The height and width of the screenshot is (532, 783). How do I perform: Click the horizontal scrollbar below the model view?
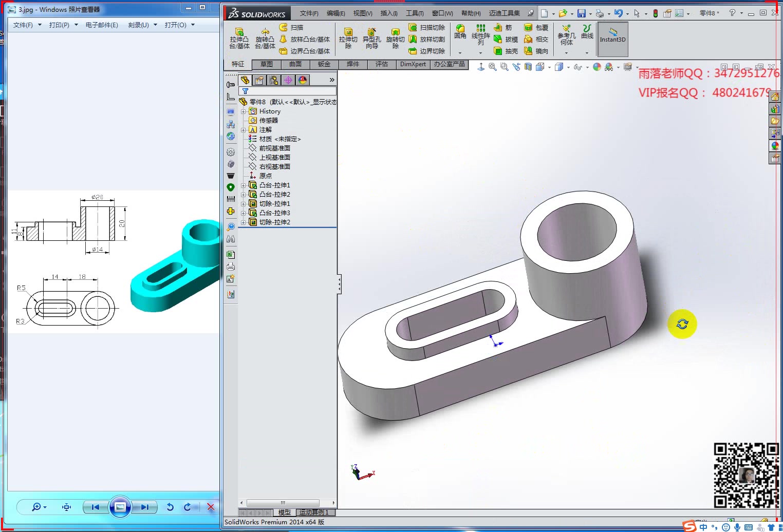(x=283, y=503)
